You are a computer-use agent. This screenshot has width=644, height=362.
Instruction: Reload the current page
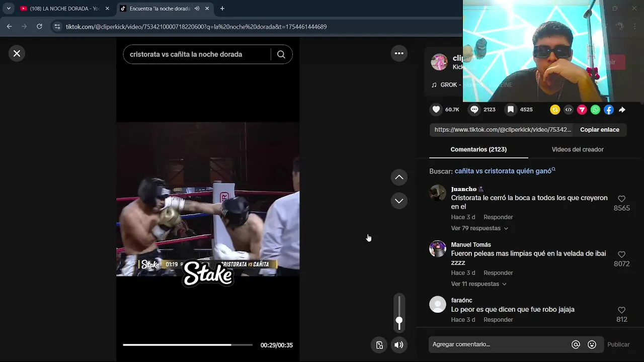(39, 27)
